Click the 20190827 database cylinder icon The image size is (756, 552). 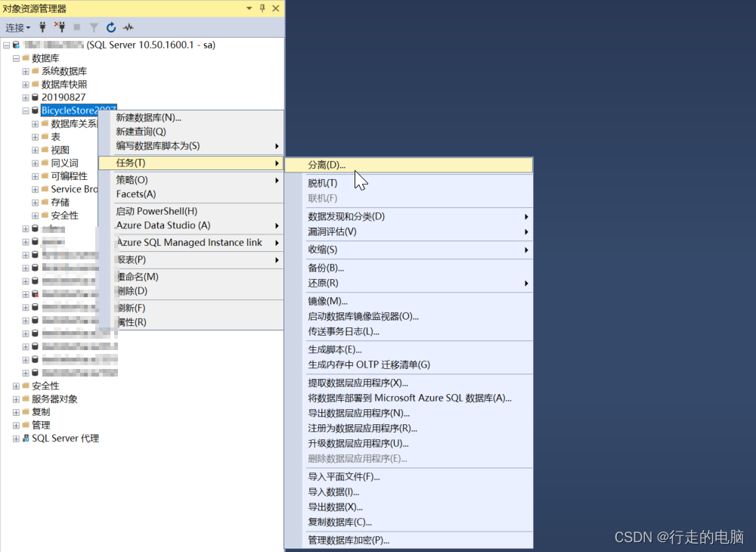[x=35, y=98]
